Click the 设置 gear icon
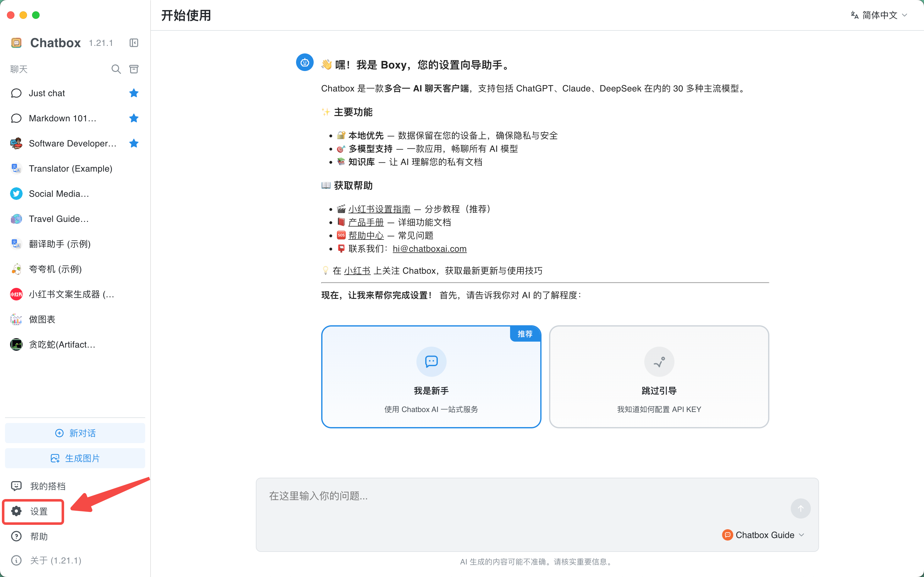Viewport: 924px width, 577px height. click(x=16, y=511)
